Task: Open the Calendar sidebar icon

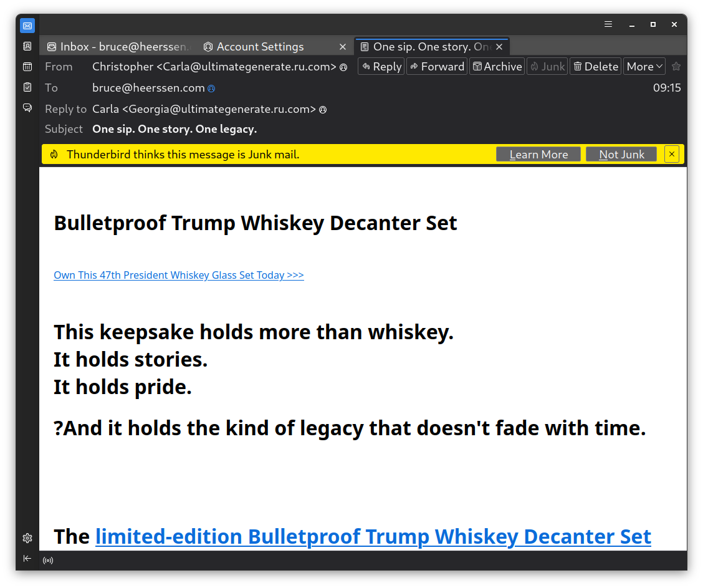Action: tap(27, 67)
